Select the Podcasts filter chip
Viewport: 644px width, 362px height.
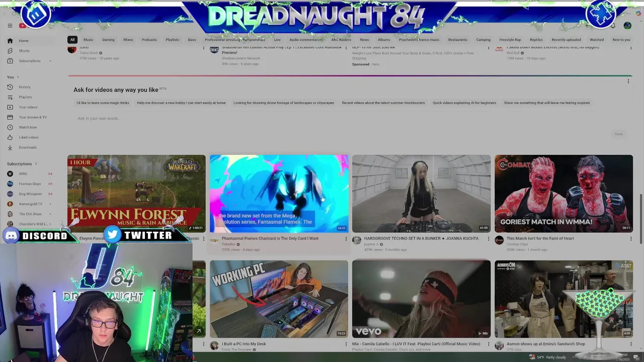click(x=149, y=40)
